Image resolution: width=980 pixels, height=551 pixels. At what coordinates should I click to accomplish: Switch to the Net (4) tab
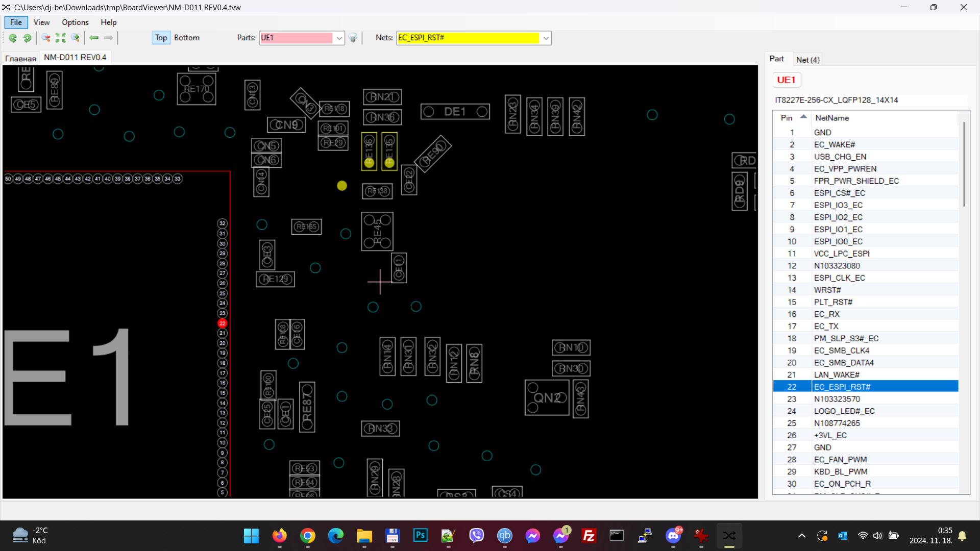pos(807,60)
